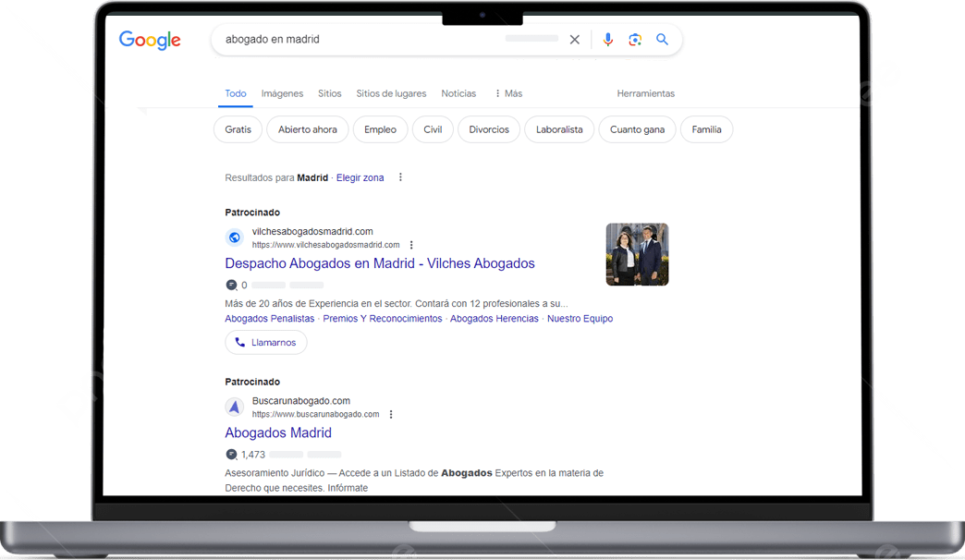This screenshot has height=560, width=965.
Task: Select the Laboralista filter chip
Action: 559,129
